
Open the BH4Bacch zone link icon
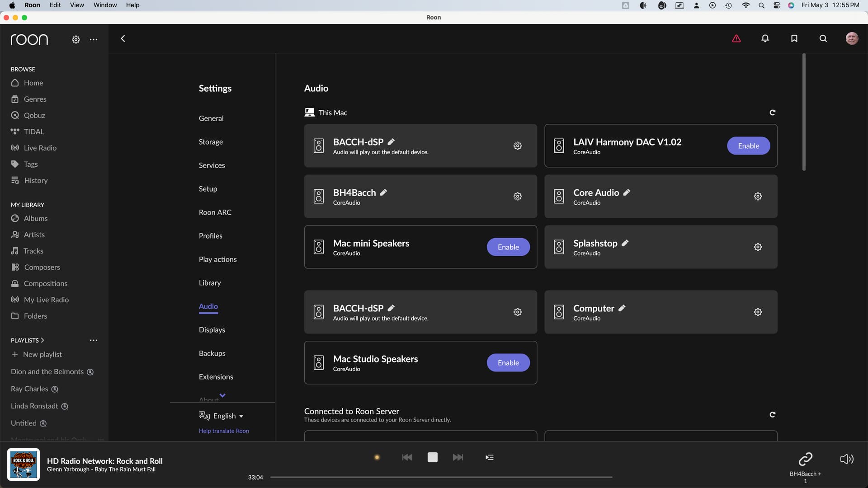coord(806,459)
